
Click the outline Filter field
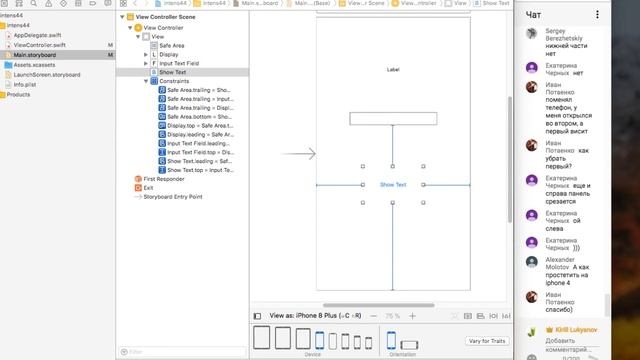[x=182, y=351]
